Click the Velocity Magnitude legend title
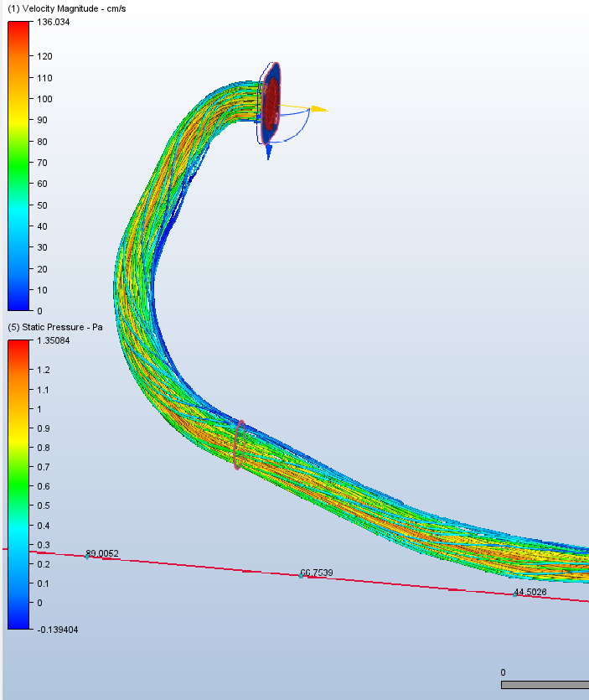Viewport: 589px width, 700px height. [67, 8]
